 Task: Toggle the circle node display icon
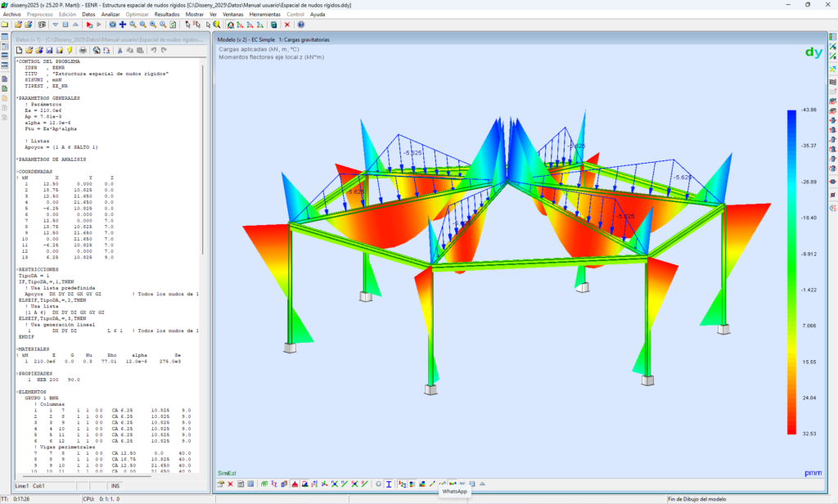point(378,484)
